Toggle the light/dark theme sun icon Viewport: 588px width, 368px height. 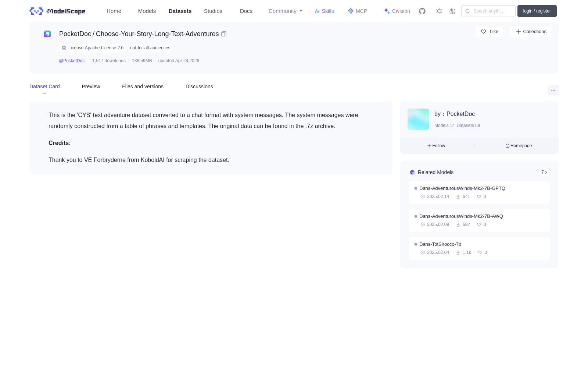[439, 11]
